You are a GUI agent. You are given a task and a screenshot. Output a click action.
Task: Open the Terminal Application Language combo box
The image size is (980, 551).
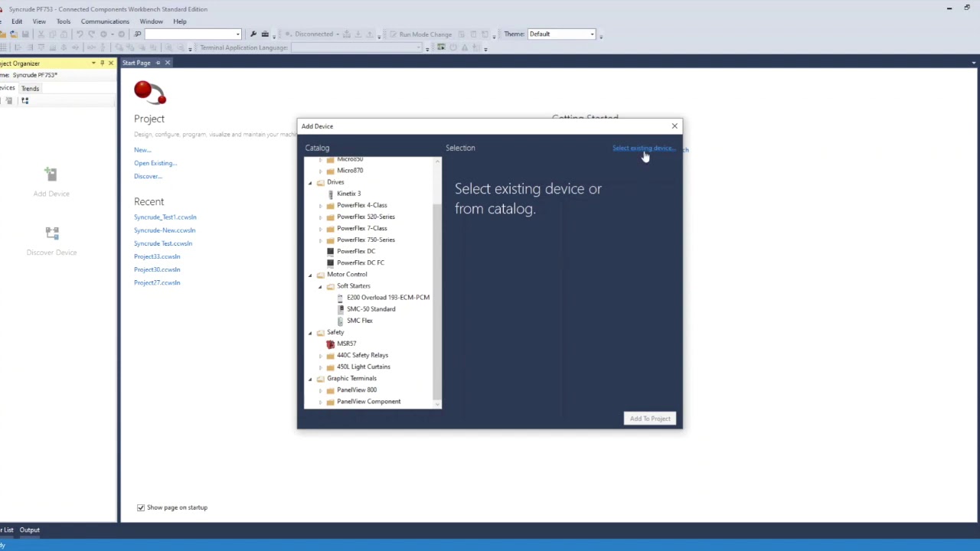(357, 47)
